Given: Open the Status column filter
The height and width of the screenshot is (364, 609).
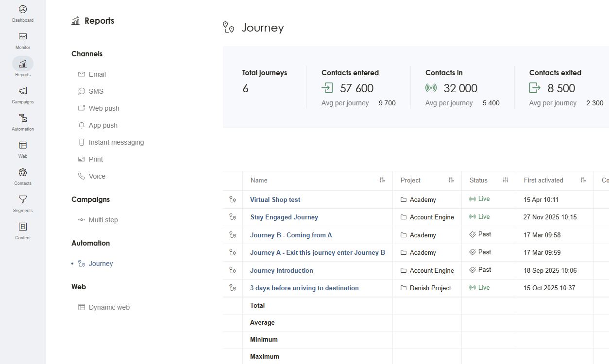Looking at the screenshot, I should click(506, 180).
